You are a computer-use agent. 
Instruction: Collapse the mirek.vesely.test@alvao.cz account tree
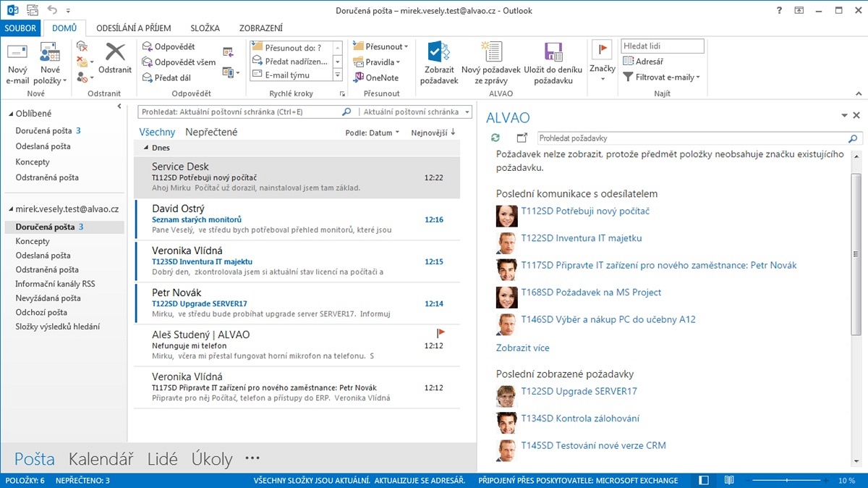coord(11,209)
